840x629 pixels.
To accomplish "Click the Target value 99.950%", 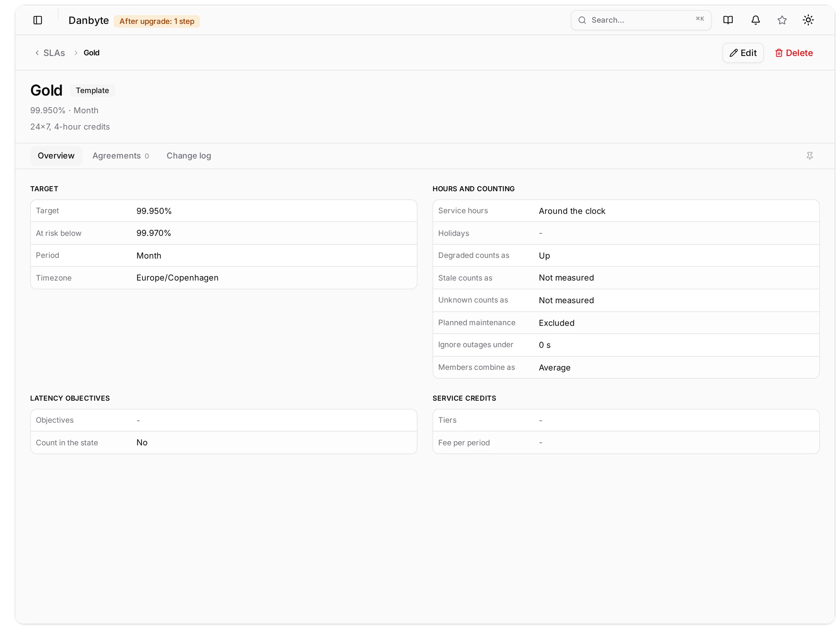I will click(x=154, y=211).
